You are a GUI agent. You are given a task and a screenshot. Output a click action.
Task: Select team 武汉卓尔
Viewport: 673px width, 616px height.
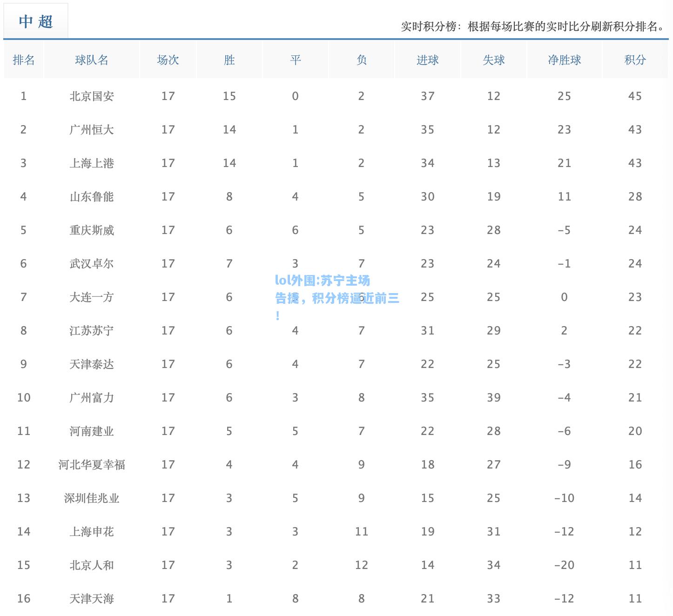pyautogui.click(x=92, y=264)
